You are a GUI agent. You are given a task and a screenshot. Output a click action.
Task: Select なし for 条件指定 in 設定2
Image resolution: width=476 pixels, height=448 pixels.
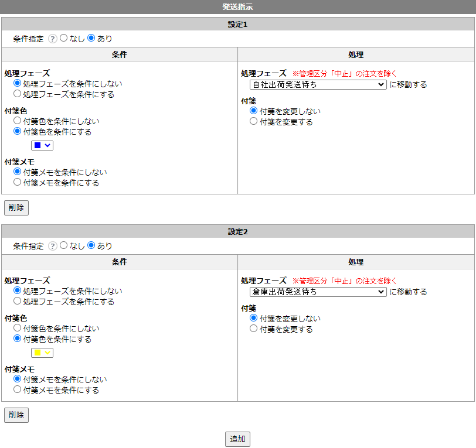pyautogui.click(x=63, y=245)
